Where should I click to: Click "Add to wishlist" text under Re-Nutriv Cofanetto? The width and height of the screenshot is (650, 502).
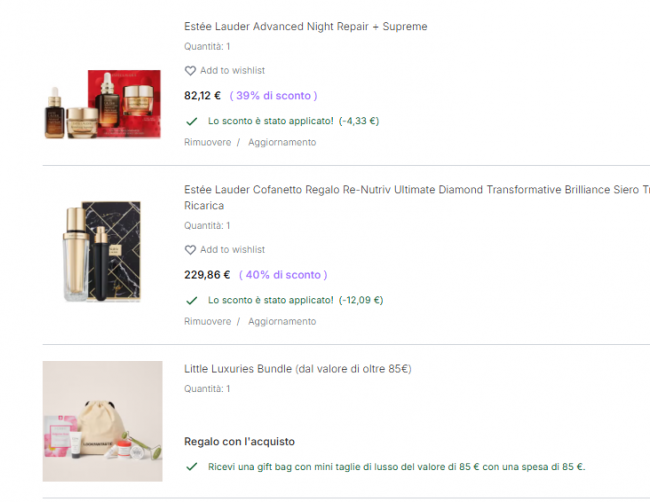coord(235,250)
